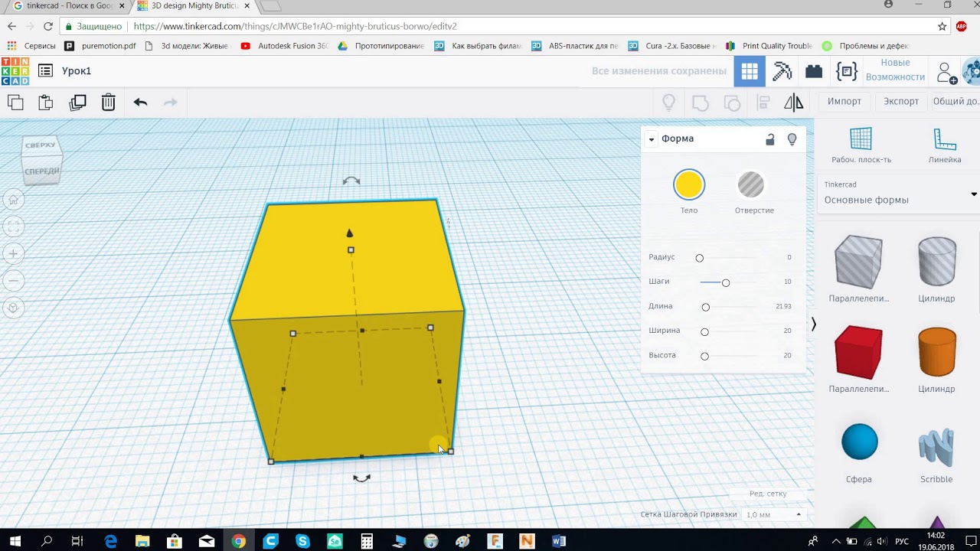Screen dimensions: 980x551
Task: Open the Blocks (pickaxe) mode
Action: point(782,71)
